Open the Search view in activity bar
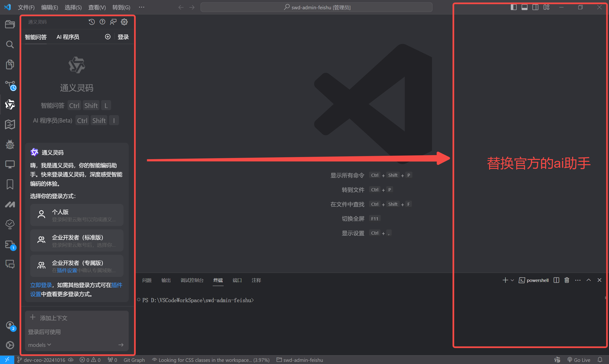609x364 pixels. pos(10,44)
